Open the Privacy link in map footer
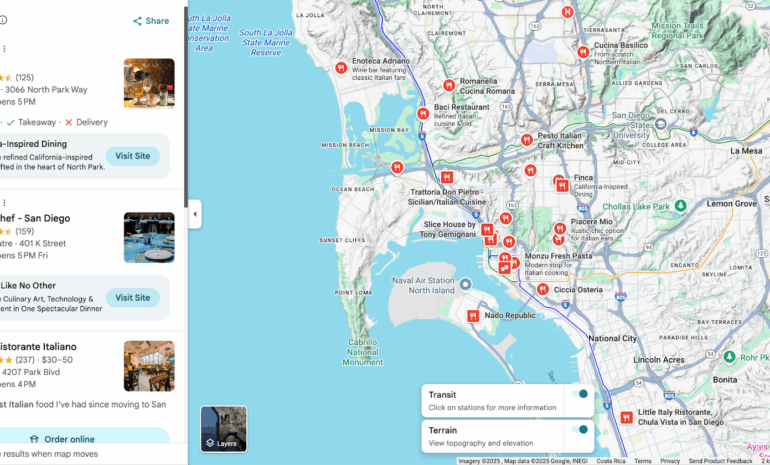The width and height of the screenshot is (770, 465). (670, 461)
